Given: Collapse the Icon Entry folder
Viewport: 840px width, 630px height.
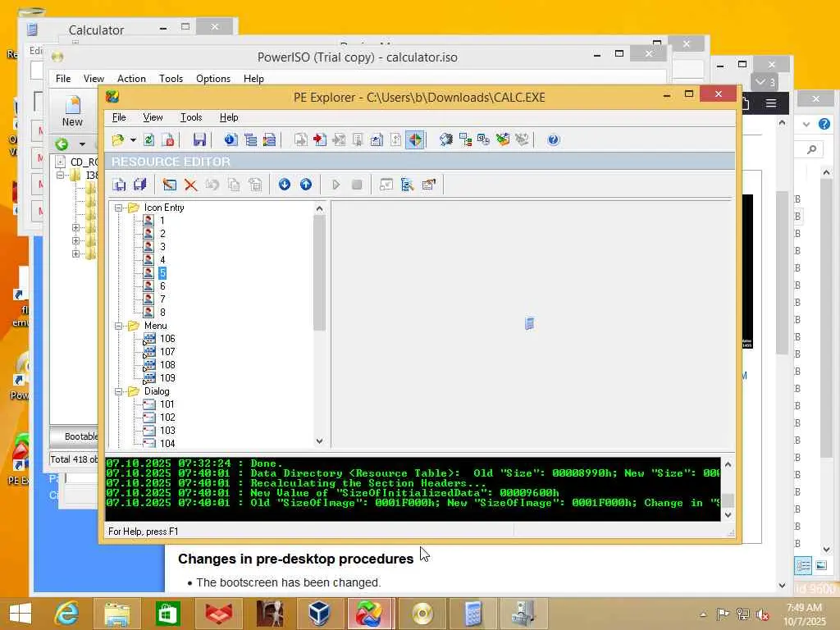Looking at the screenshot, I should 118,208.
